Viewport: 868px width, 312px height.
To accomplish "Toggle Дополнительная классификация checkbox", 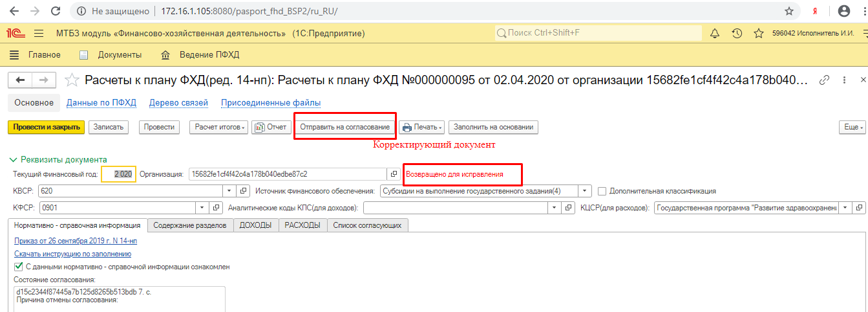I will [x=602, y=191].
